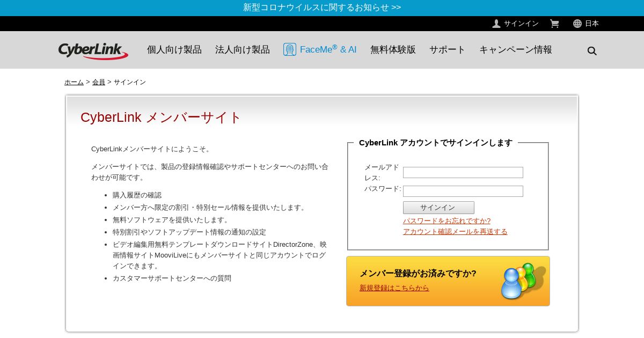Open the 法人向け製品 menu
Screen dimensions: 644x338
click(243, 49)
